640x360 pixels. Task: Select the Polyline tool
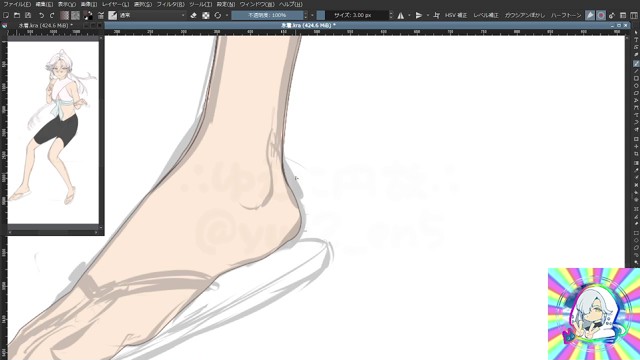(636, 100)
